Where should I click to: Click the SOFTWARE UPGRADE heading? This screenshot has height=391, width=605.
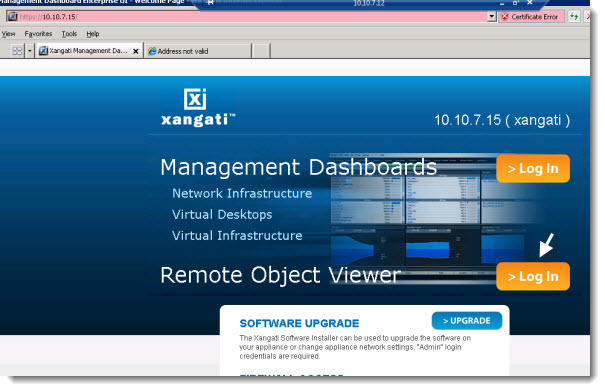click(x=299, y=323)
